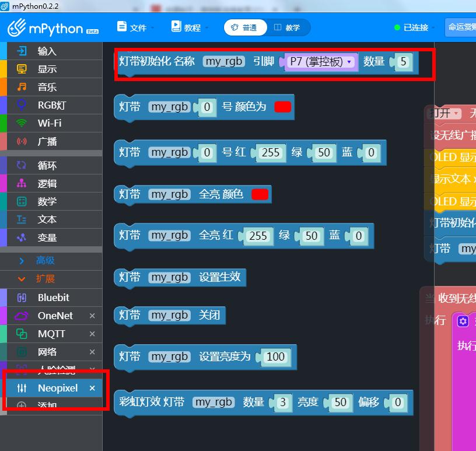The image size is (476, 451).
Task: Select the 灯带初始化 名称 block label
Action: coord(157,61)
